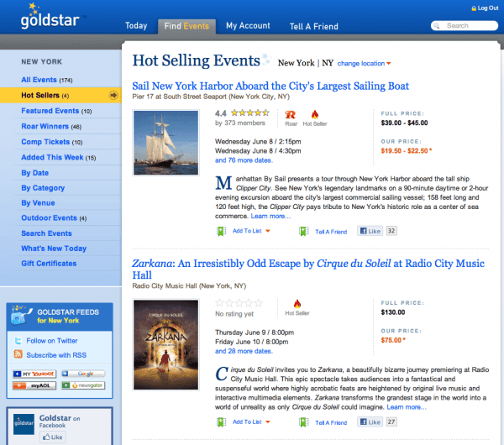The image size is (504, 445).
Task: Click Learn more in sailing description
Action: [x=270, y=216]
